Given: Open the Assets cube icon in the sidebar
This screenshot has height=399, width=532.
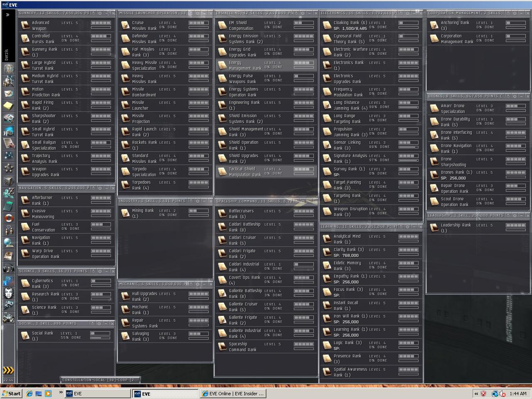Looking at the screenshot, I should pyautogui.click(x=9, y=180).
